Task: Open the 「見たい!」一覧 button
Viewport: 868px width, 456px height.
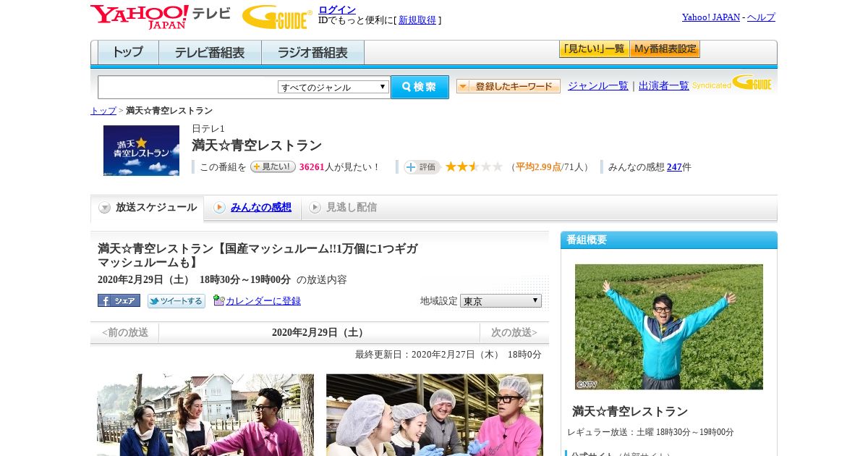Action: click(594, 49)
